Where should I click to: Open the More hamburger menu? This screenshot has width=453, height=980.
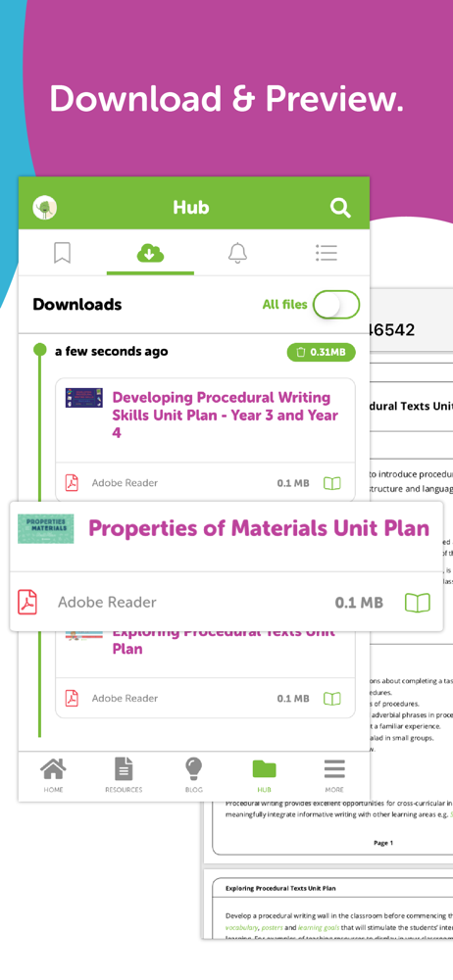[334, 775]
